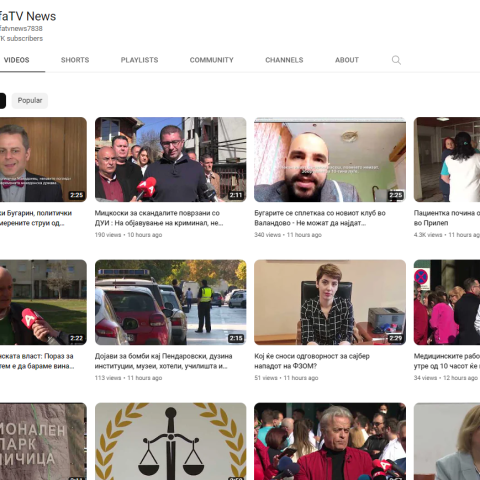Image resolution: width=480 pixels, height=480 pixels.
Task: Open the bow-tie man video thumbnail
Action: [43, 159]
